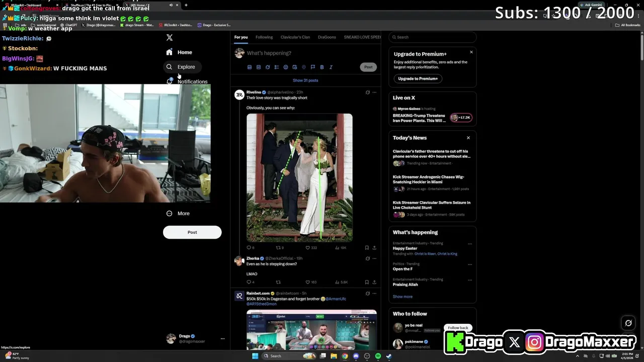Viewport: 644px width, 362px height.
Task: Open Spotify from the taskbar
Action: tap(378, 356)
